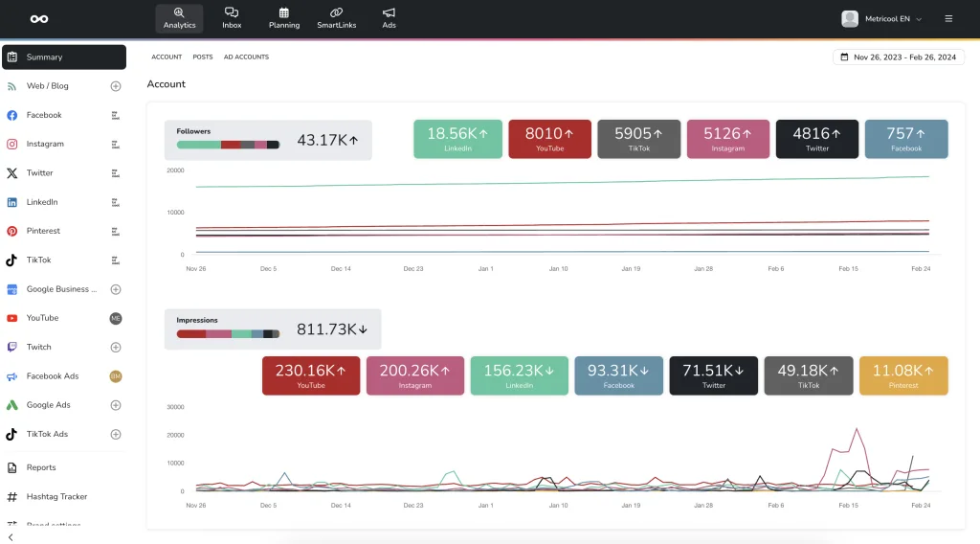This screenshot has height=544, width=980.
Task: Select Summary in the sidebar
Action: [64, 57]
